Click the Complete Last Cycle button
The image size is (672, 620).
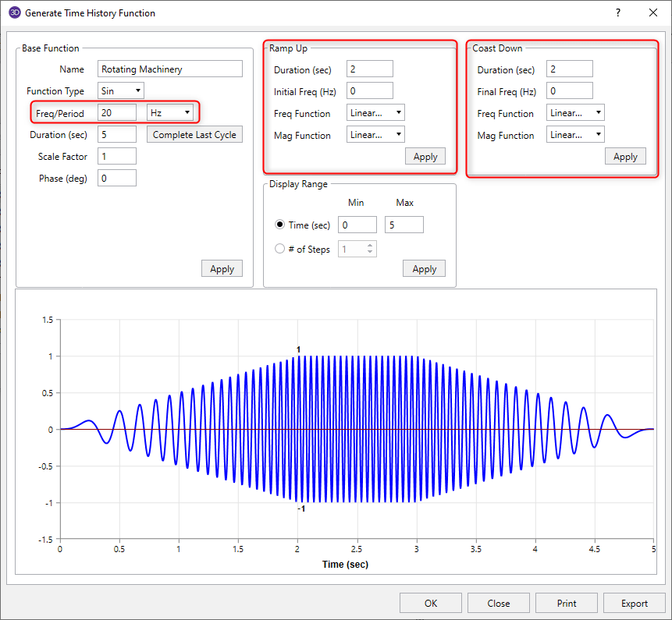[194, 135]
